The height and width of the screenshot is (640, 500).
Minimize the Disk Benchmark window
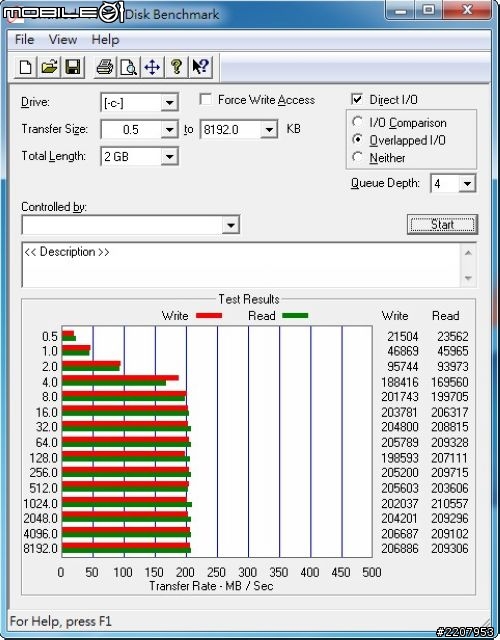400,10
